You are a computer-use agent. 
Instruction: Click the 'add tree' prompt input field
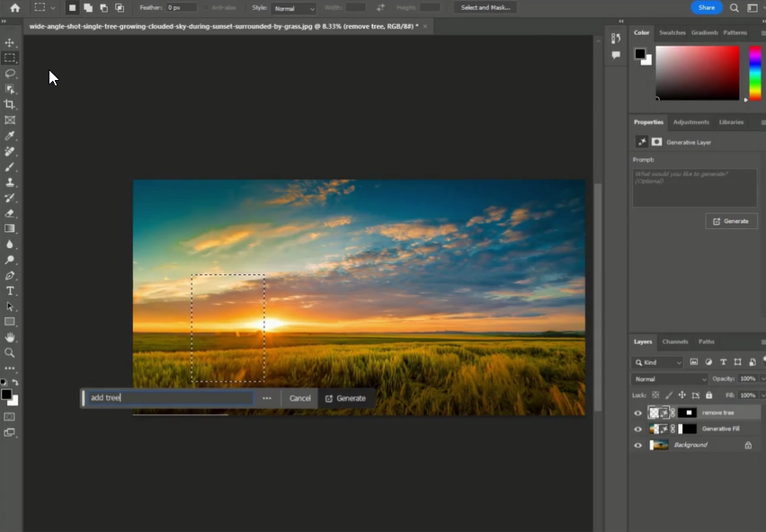click(x=168, y=398)
